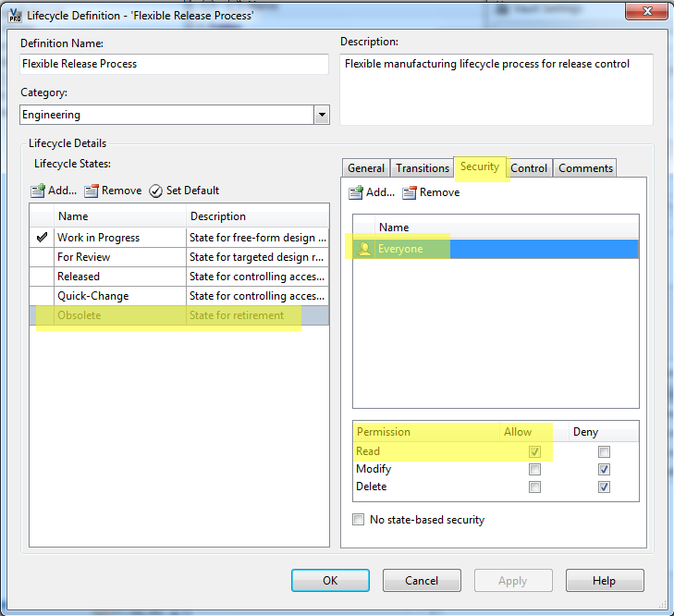Click the Delete permission label

coord(372,487)
